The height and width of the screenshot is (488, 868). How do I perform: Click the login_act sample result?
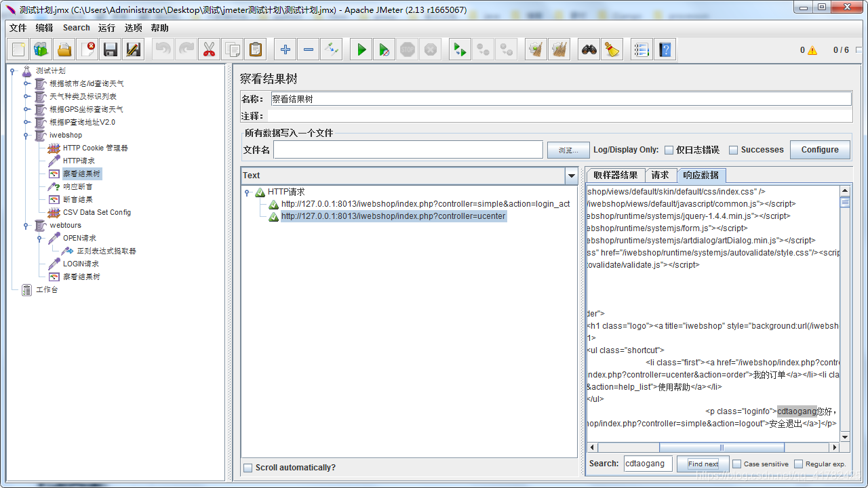click(x=426, y=204)
